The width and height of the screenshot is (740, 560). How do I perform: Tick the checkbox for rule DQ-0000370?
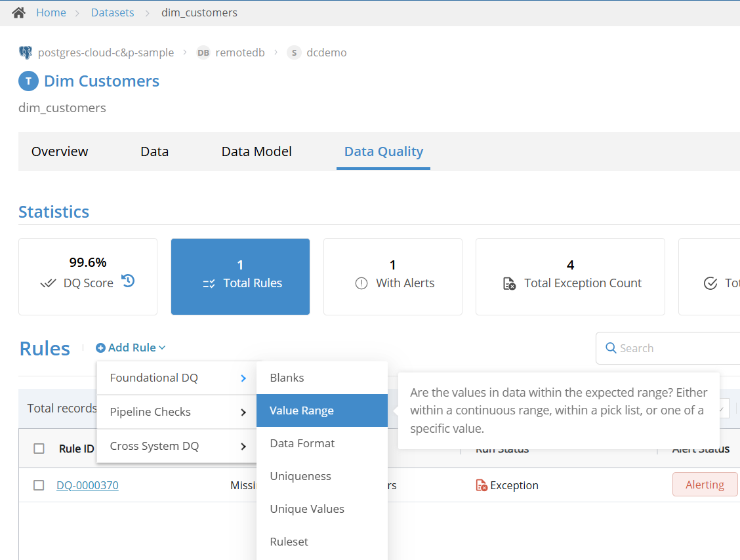pos(39,485)
